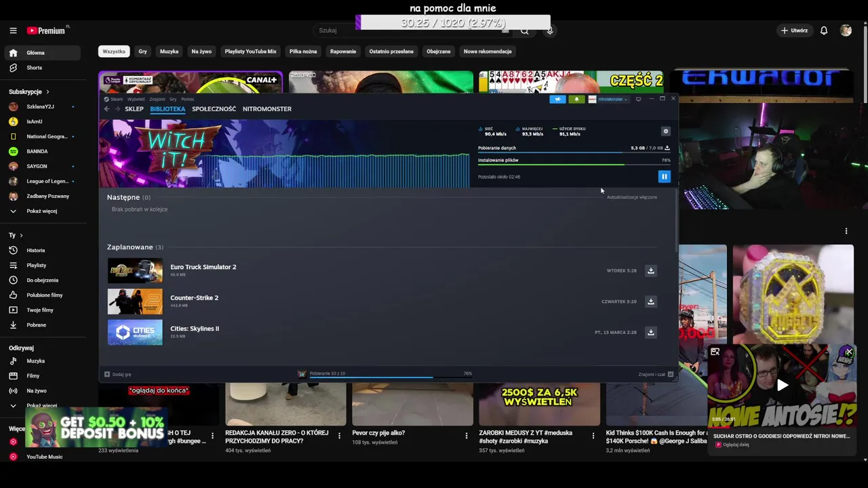Click Cities: Skylines II game thumbnail
This screenshot has height=488, width=868.
tap(135, 332)
